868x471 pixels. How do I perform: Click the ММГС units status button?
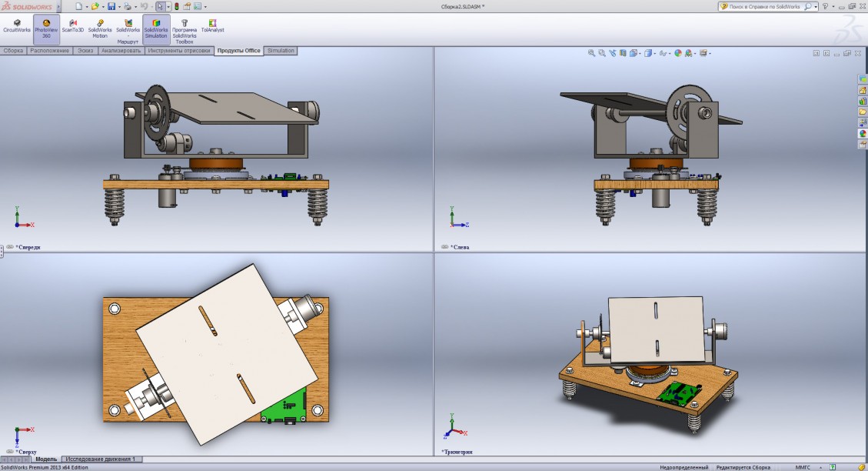803,467
